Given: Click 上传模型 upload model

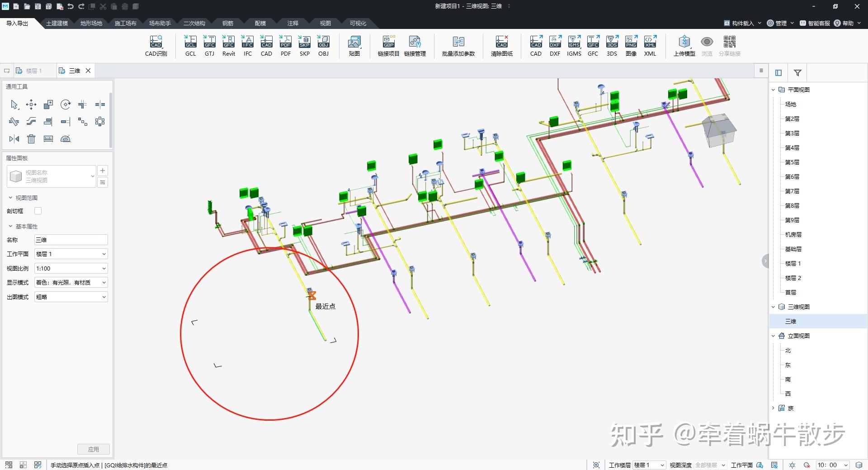Looking at the screenshot, I should (x=684, y=46).
